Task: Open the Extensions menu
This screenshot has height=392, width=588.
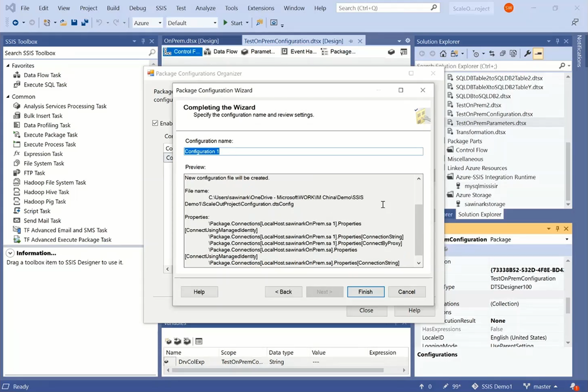Action: tap(261, 8)
